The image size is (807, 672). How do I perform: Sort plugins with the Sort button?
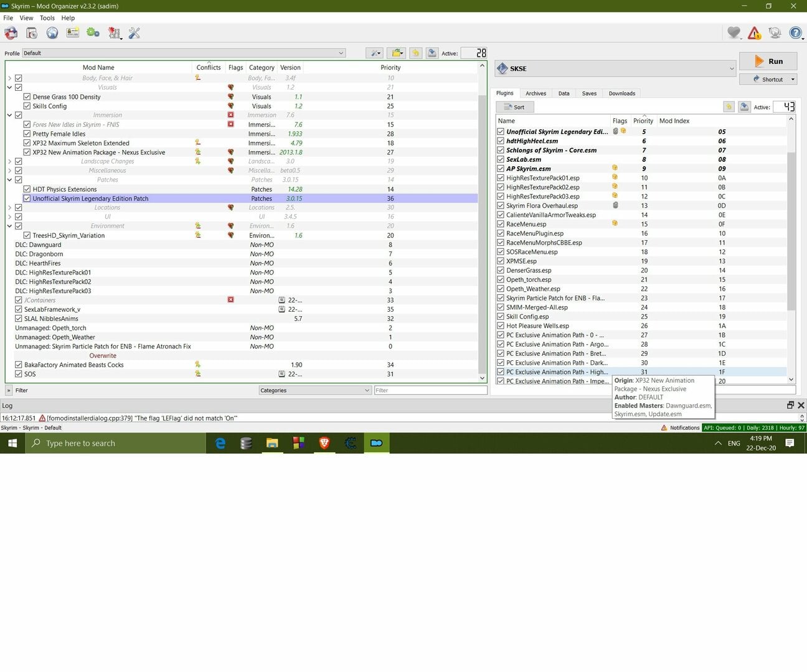tap(514, 107)
